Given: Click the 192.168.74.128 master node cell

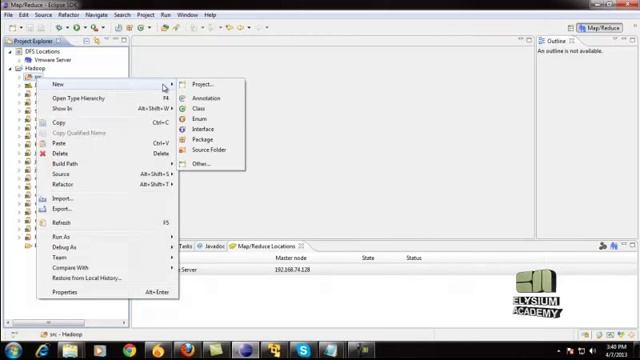Looking at the screenshot, I should 292,270.
